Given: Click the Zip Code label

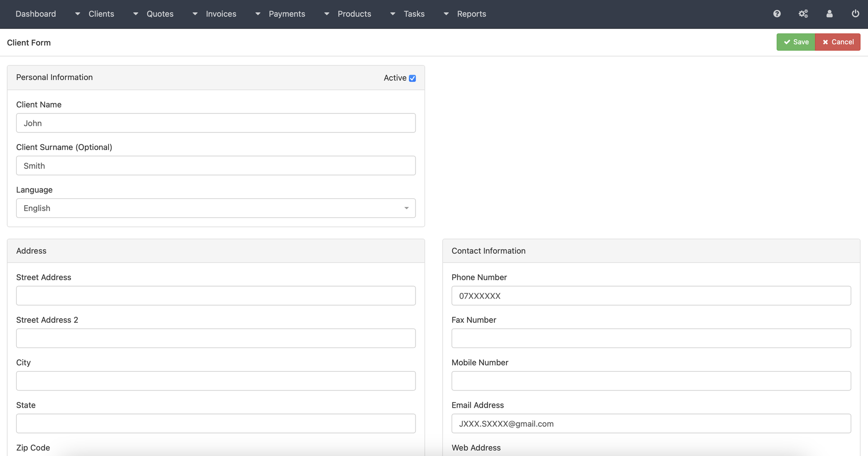Looking at the screenshot, I should [x=33, y=448].
